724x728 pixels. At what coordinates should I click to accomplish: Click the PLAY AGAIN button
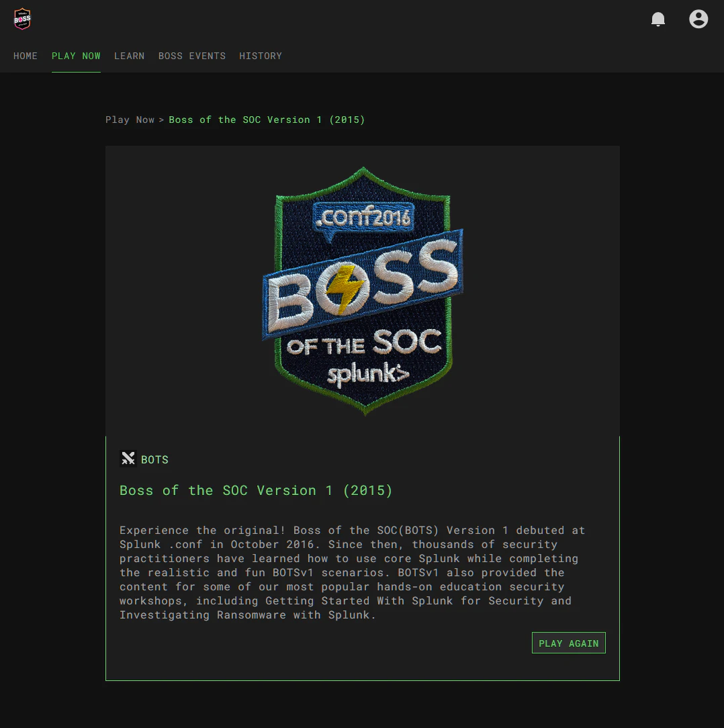[x=568, y=643]
